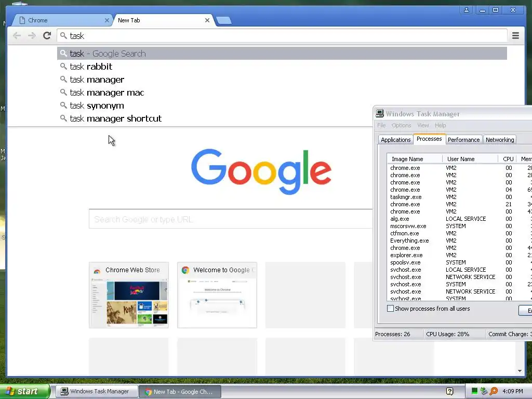Viewport: 532px width, 399px height.
Task: Click the 'CPU Usage: 28%' status bar entry
Action: point(447,334)
